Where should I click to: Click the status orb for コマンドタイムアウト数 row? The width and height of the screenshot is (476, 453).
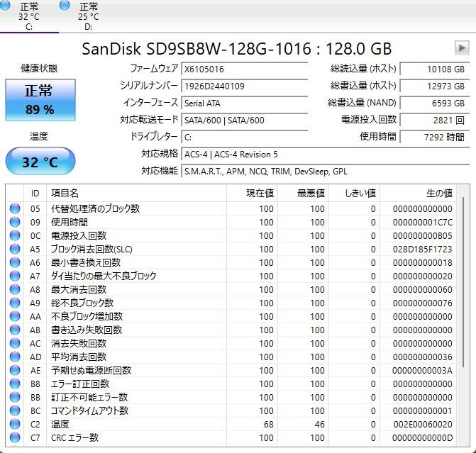(x=15, y=410)
